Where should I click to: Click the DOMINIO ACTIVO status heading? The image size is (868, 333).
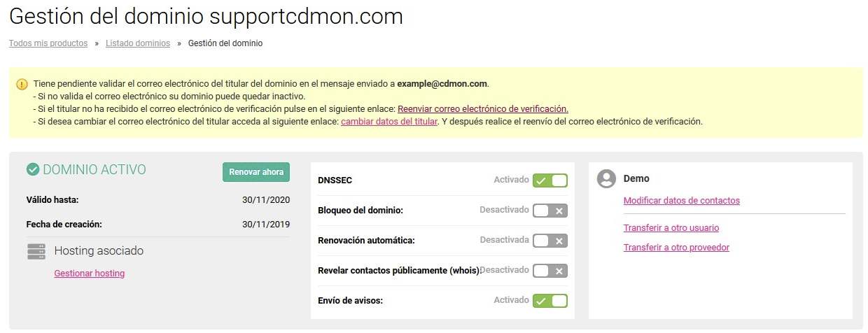click(x=94, y=170)
